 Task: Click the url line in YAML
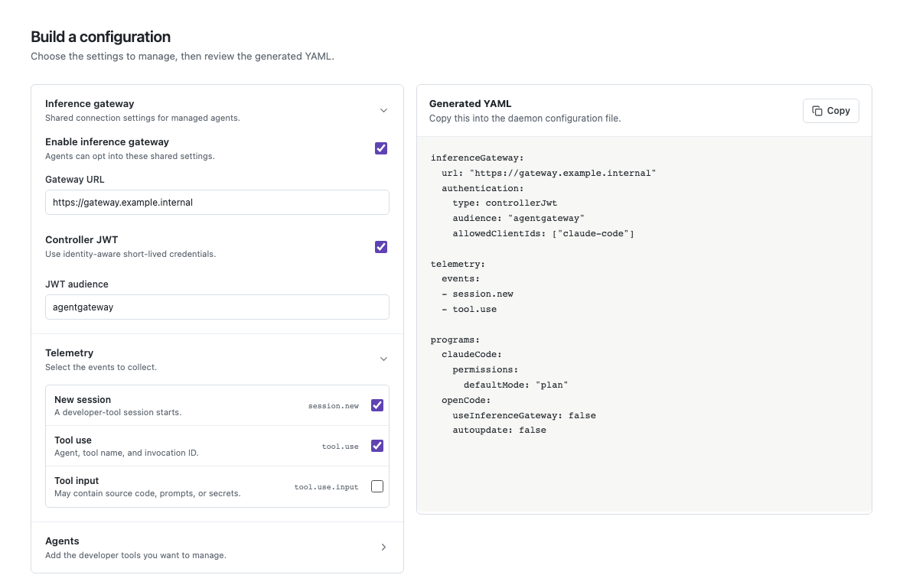tap(549, 173)
